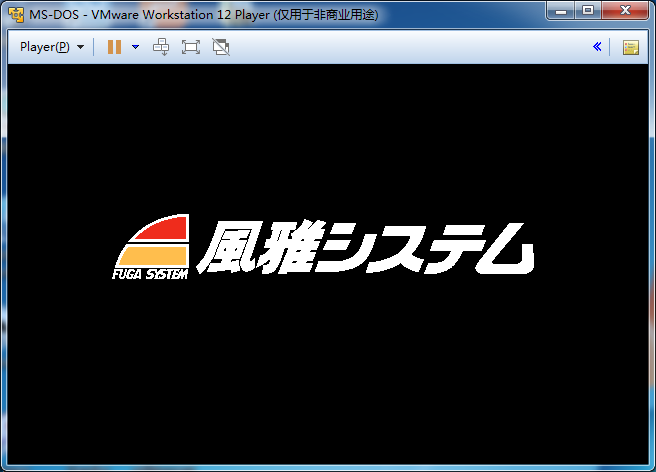Click inside the black VM display area
The image size is (656, 472).
[x=328, y=380]
